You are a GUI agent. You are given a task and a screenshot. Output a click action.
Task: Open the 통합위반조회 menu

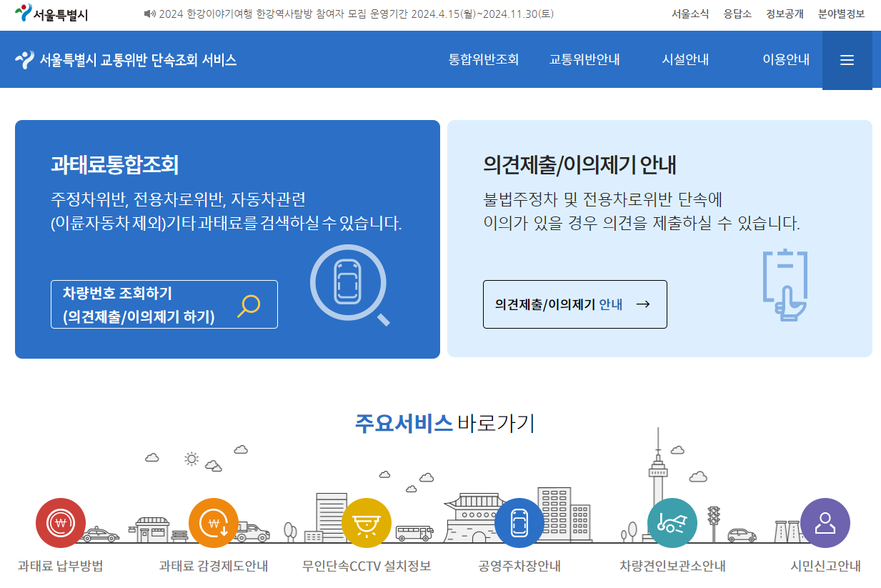(484, 60)
